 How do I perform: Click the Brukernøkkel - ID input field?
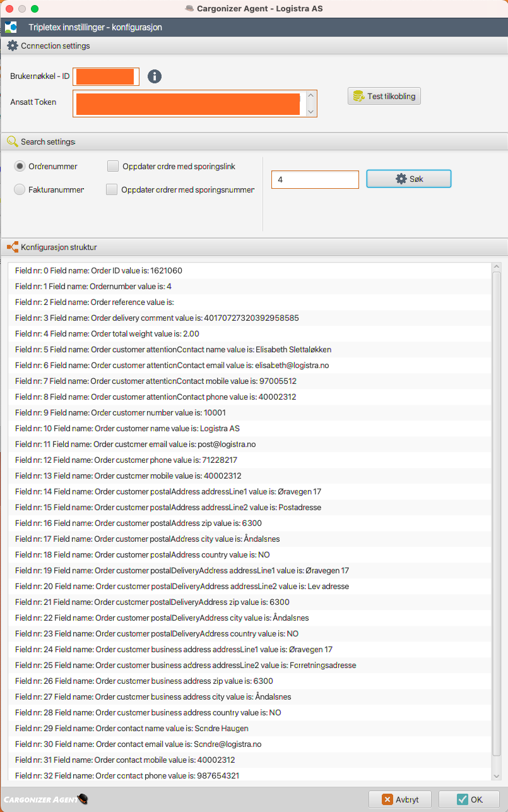(106, 76)
